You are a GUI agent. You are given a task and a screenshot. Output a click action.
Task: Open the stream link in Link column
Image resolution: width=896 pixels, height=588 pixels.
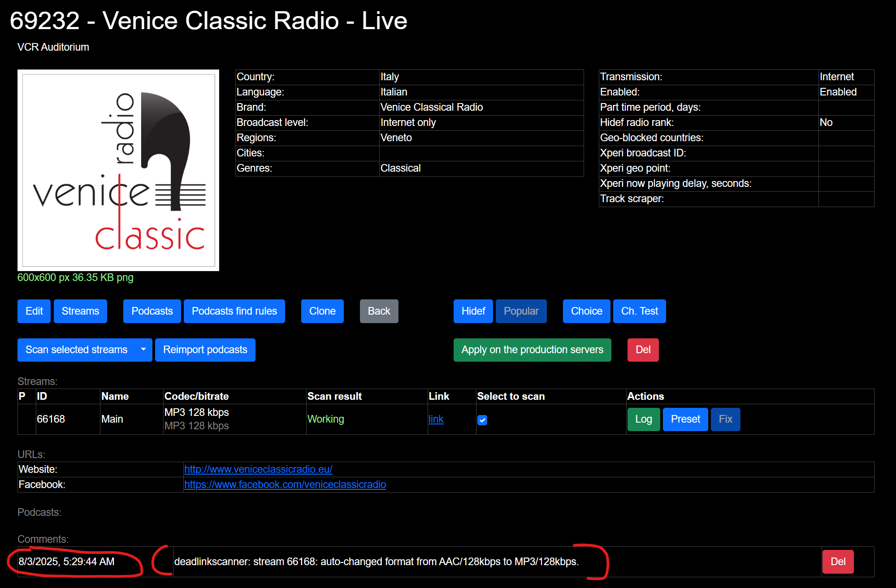point(436,419)
